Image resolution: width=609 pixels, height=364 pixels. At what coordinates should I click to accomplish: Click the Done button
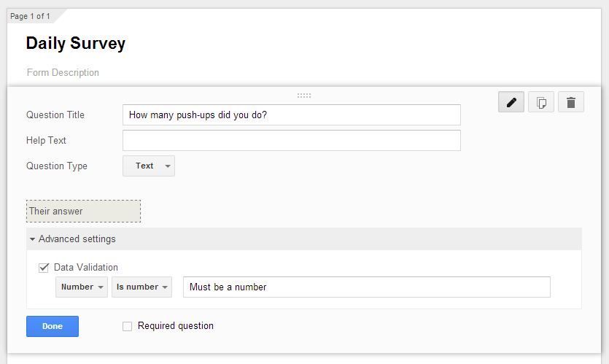(x=53, y=326)
